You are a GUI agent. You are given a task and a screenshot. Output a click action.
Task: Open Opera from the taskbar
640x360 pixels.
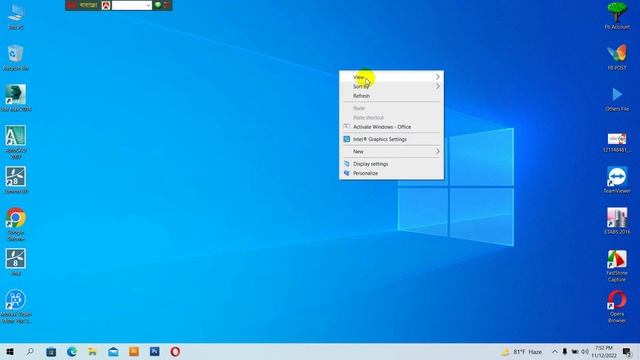click(175, 351)
